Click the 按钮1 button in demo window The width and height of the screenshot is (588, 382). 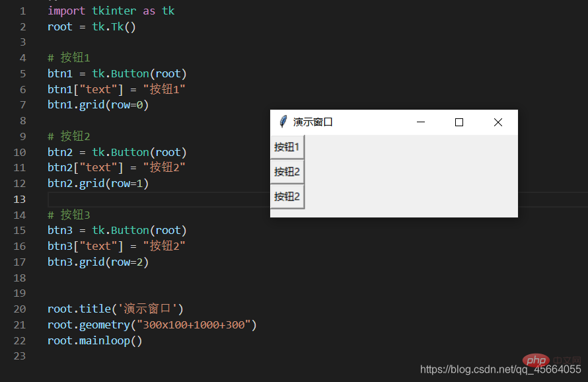coord(287,147)
